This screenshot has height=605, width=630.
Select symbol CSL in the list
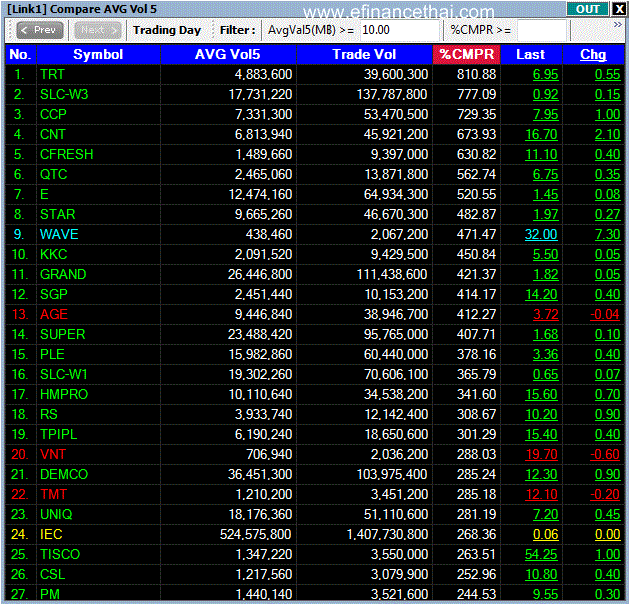[x=52, y=574]
